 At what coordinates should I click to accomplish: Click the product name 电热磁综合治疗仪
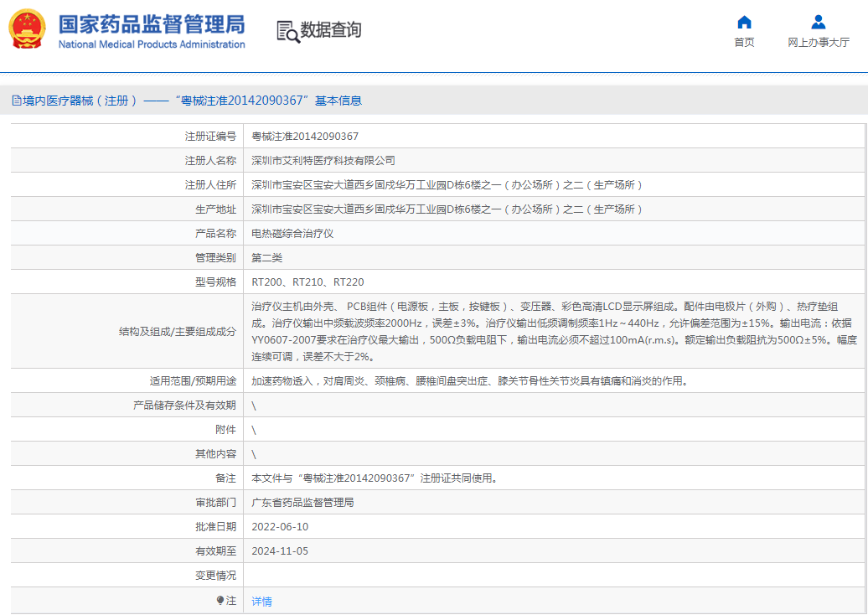point(292,234)
